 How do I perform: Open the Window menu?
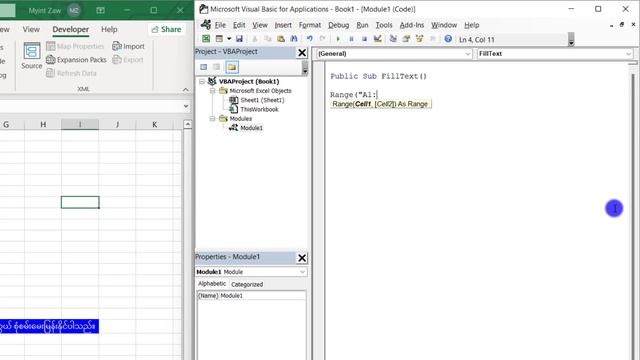coord(444,25)
